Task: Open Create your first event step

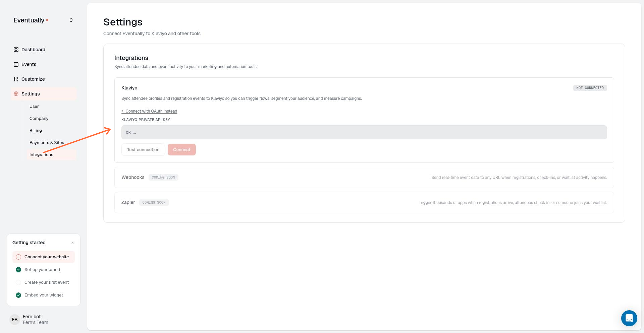Action: (x=43, y=282)
